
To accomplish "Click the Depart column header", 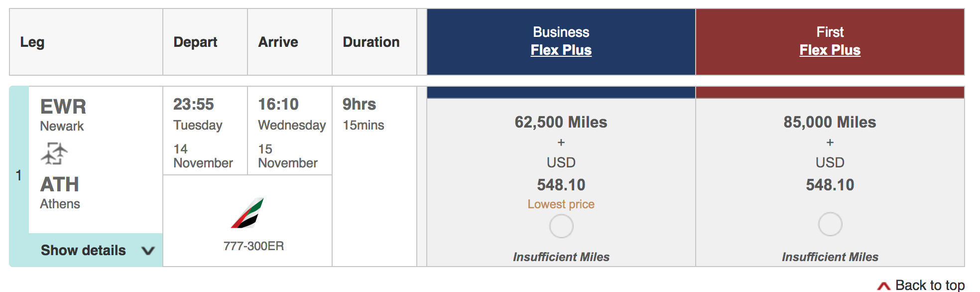I will click(x=195, y=42).
